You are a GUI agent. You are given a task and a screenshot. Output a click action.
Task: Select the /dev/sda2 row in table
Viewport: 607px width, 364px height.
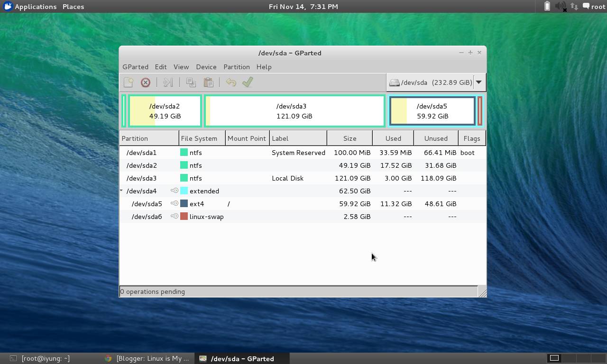pyautogui.click(x=303, y=165)
